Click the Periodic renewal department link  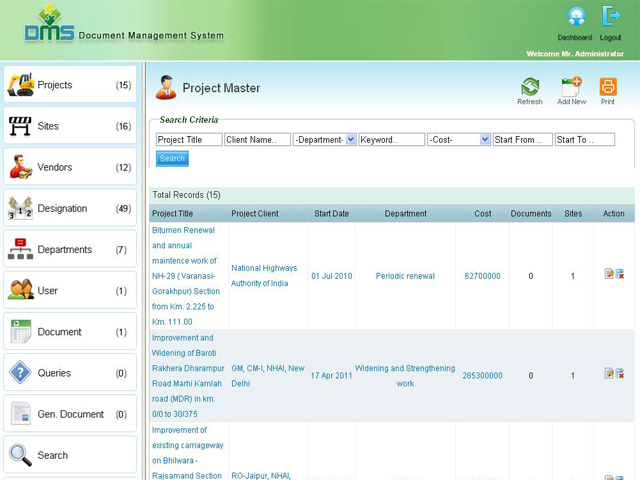click(x=405, y=276)
